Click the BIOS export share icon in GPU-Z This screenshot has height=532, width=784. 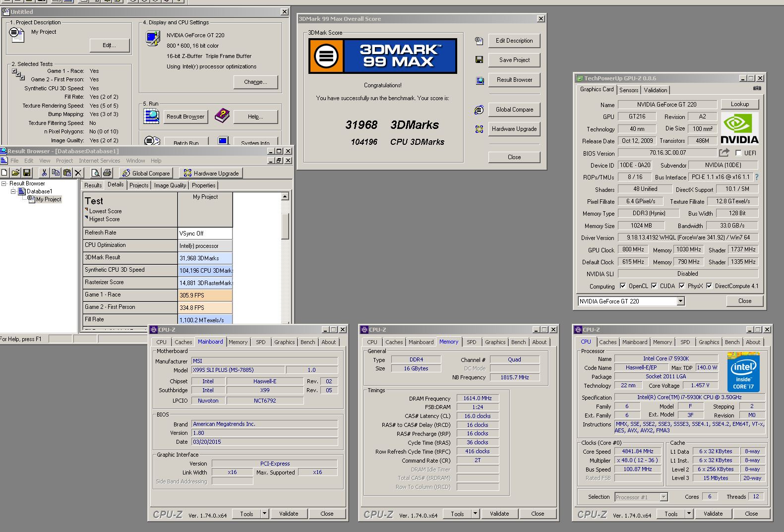(x=724, y=153)
